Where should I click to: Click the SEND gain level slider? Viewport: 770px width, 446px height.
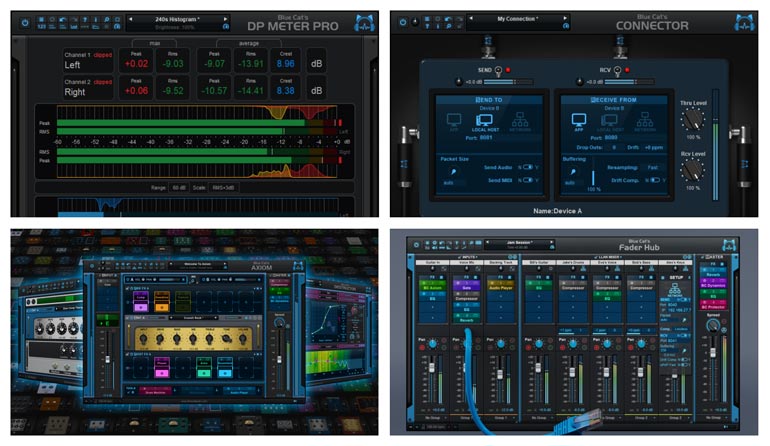click(509, 82)
